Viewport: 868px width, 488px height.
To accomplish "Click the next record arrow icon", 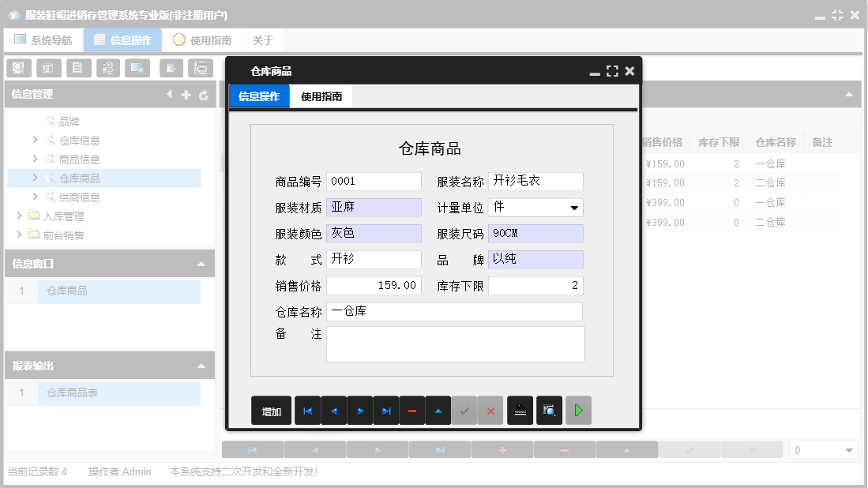I will click(x=361, y=410).
